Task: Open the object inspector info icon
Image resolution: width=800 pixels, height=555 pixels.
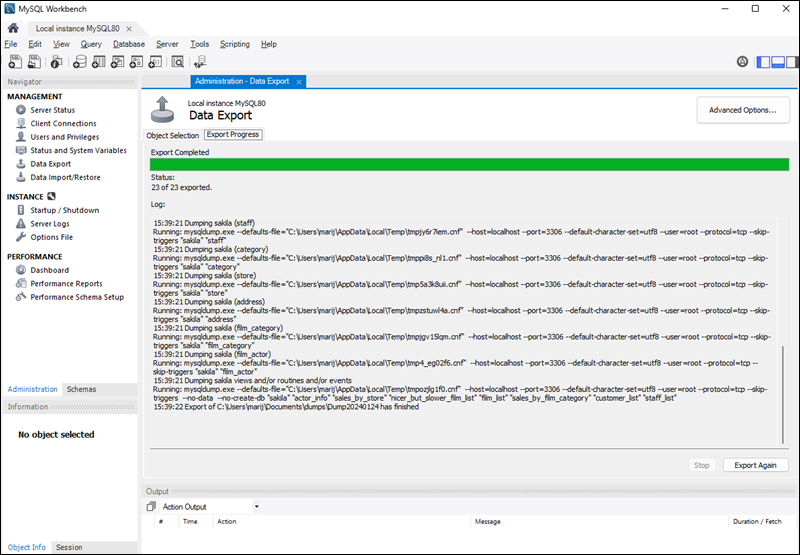Action: (56, 62)
